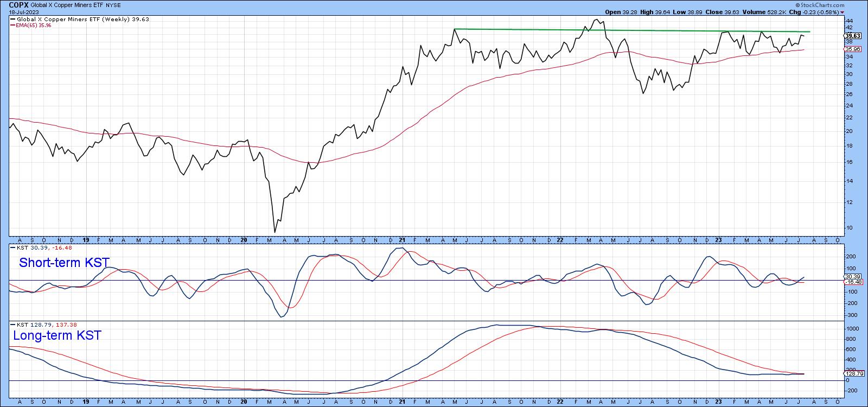Click the boxed 35.96 EMA tag on axis
The height and width of the screenshot is (407, 868).
click(852, 49)
